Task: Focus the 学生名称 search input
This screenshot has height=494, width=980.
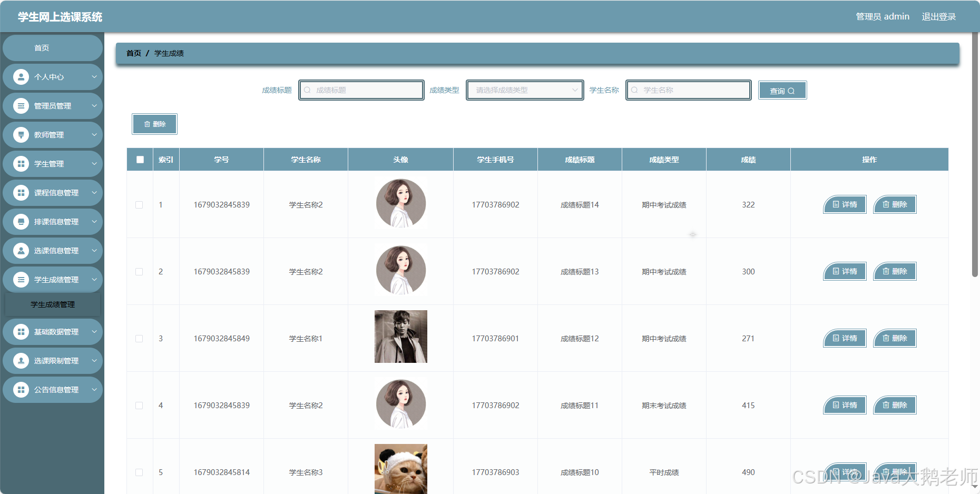Action: pos(689,90)
